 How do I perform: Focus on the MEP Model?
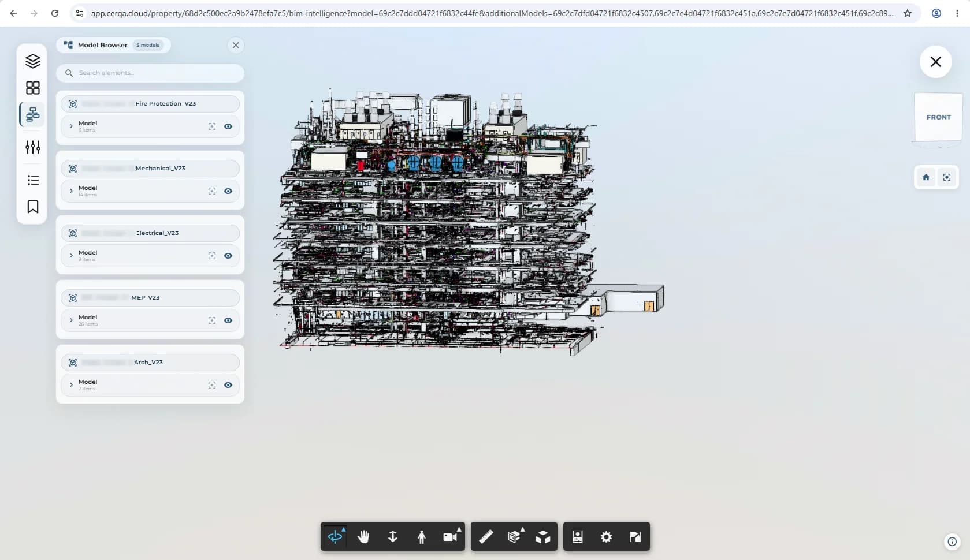click(x=212, y=320)
